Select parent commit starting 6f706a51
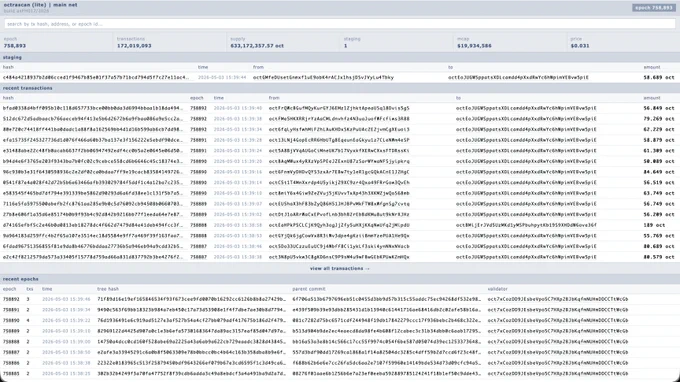The image size is (680, 382). point(386,299)
